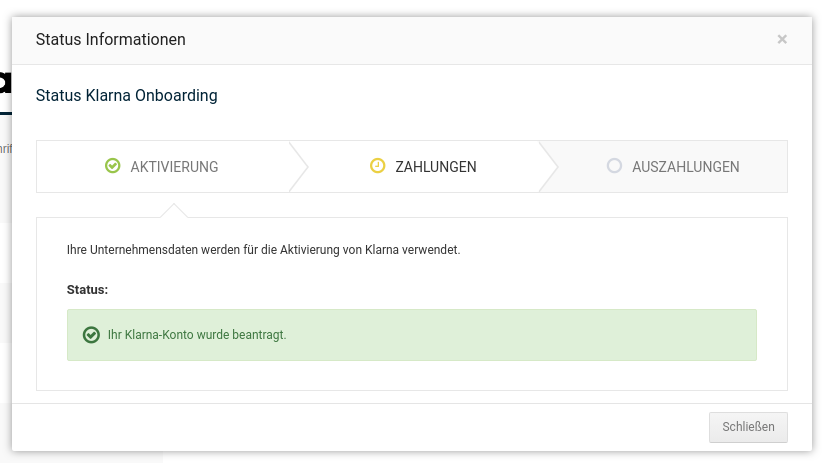Click the chevron arrow between Zahlungen and Auszahlungen

click(x=548, y=166)
